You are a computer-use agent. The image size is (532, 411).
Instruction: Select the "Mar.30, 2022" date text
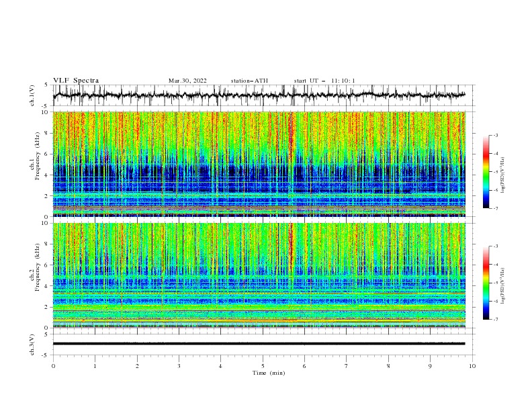tap(187, 81)
